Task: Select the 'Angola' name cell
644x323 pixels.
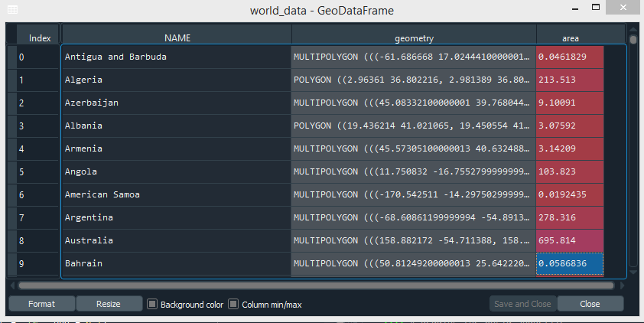Action: (176, 171)
